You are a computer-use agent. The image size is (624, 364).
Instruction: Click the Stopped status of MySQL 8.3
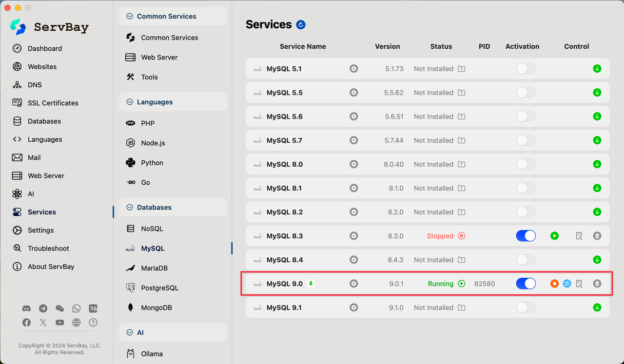[440, 236]
